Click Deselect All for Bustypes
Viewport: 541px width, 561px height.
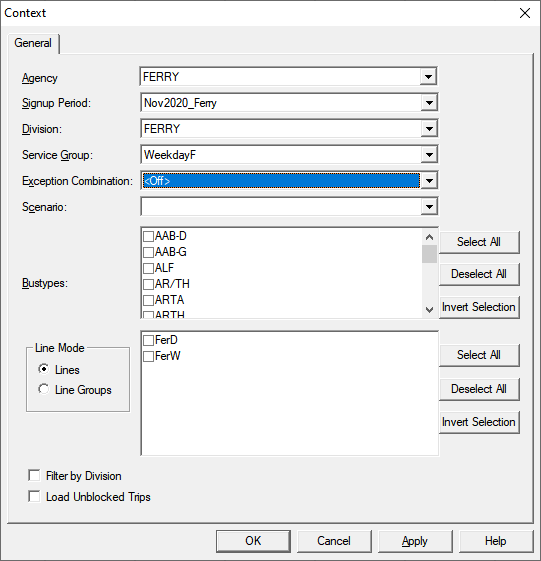pos(479,274)
